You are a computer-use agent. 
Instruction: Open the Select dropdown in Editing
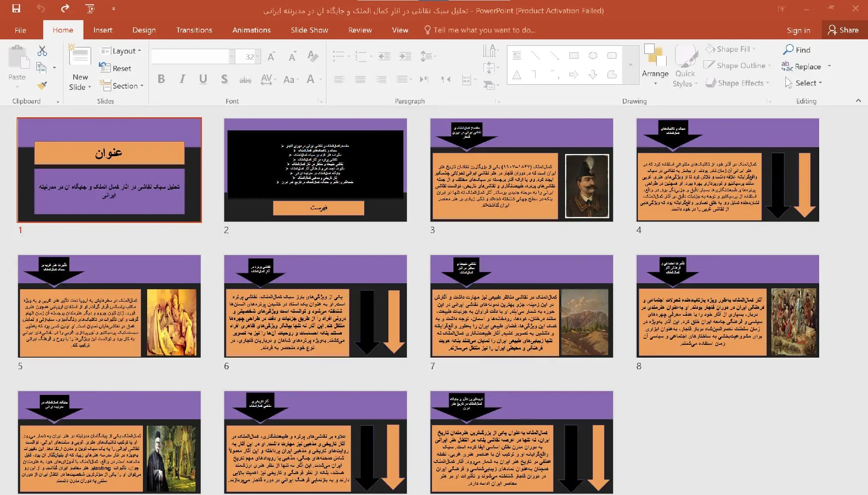click(803, 83)
